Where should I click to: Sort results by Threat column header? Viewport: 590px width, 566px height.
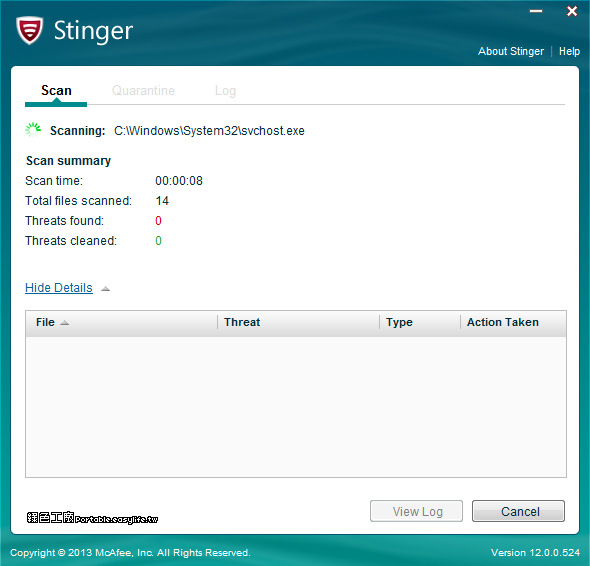[x=298, y=323]
